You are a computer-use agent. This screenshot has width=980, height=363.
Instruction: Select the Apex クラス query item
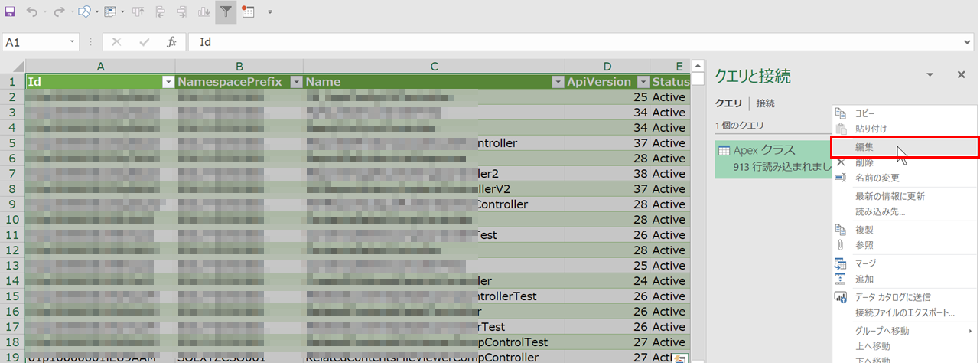click(773, 159)
